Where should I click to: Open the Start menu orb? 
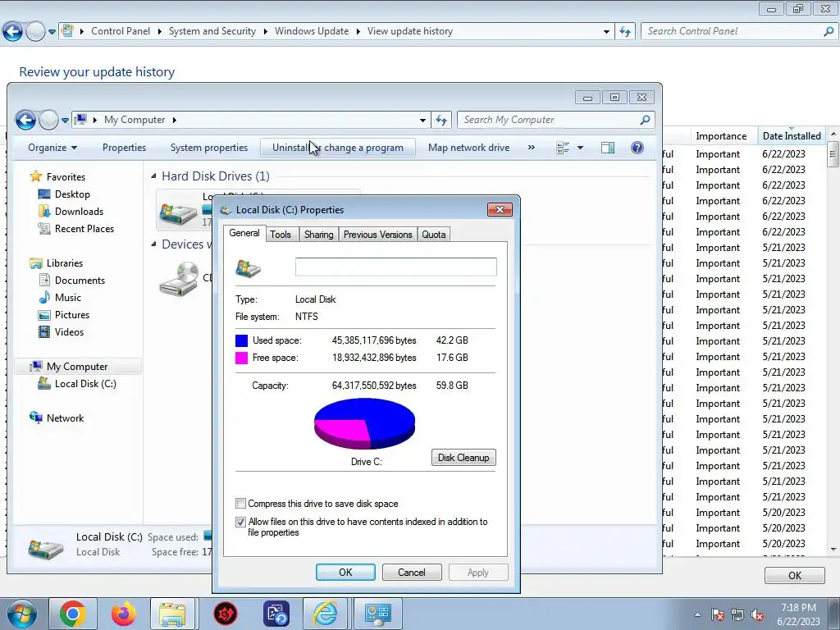21,614
